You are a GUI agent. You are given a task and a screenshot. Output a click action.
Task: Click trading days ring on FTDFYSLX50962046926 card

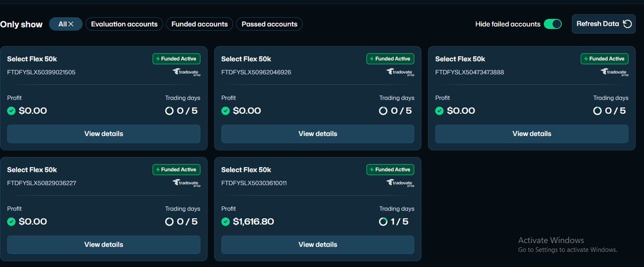383,111
